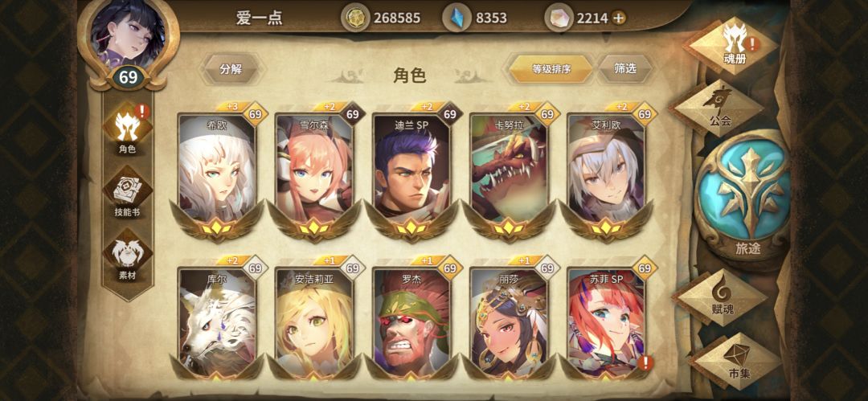This screenshot has height=401, width=868.
Task: Select the 希欧 character card
Action: coord(217,173)
